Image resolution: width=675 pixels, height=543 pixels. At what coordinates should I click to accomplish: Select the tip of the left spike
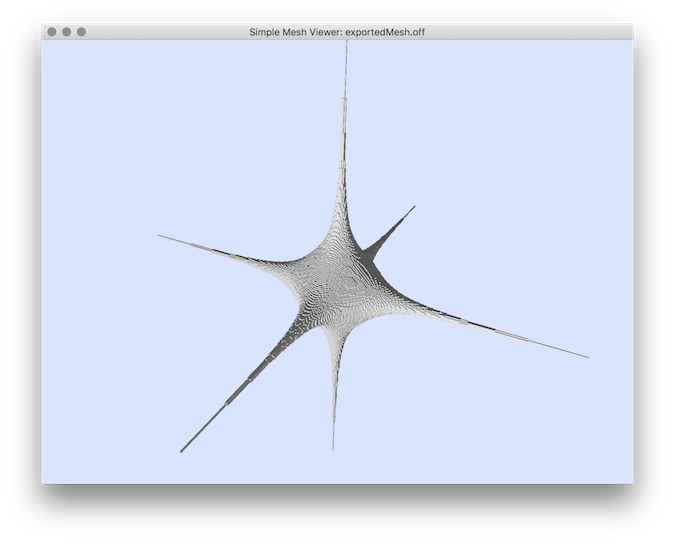160,236
